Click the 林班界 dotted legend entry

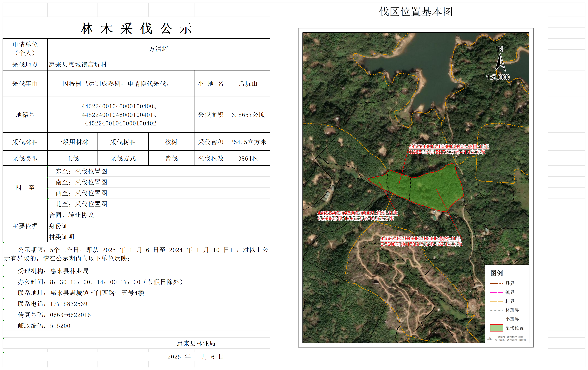coord(505,310)
